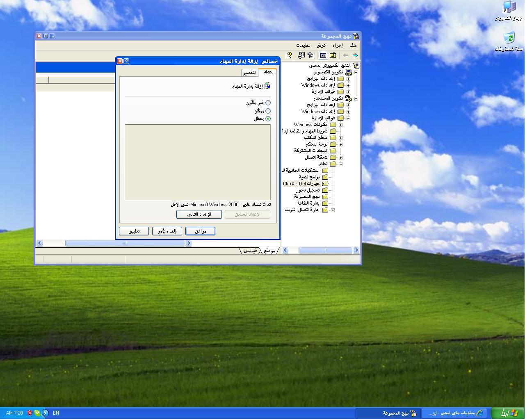Viewport: 525px width, 420px height.
Task: Expand the شبكة اتصال tree node
Action: click(x=340, y=157)
